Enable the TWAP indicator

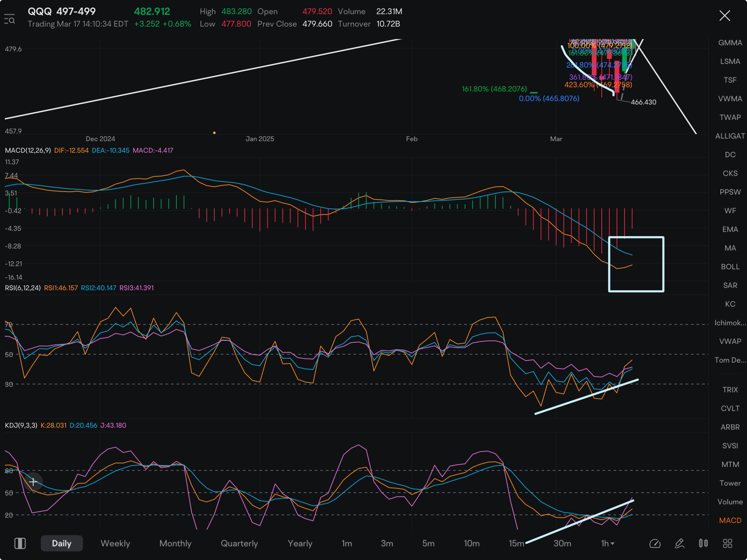click(730, 118)
